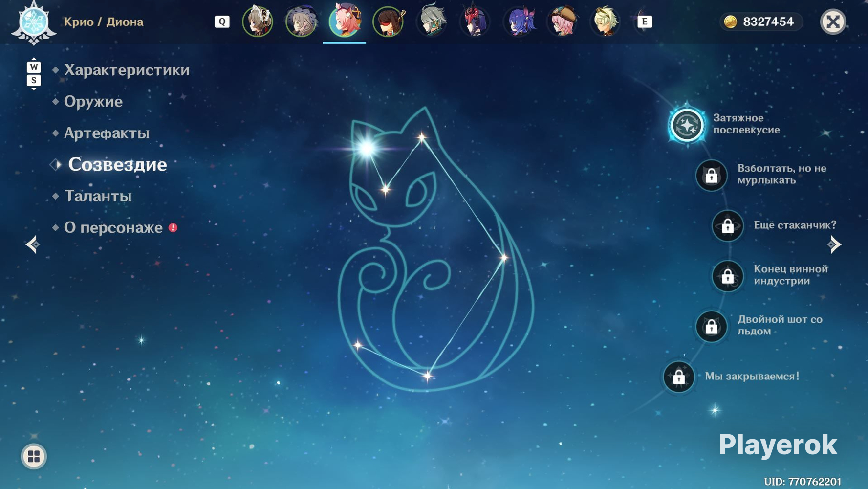Open the locked Конец винной индустрии node
Screen dimensions: 868x489
pos(728,276)
